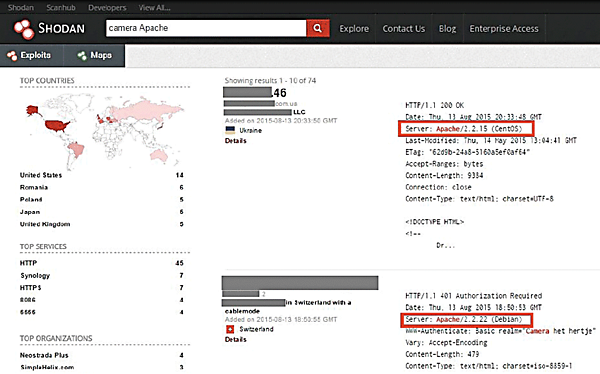Screen dimensions: 600x374
Task: Click the SHODAN wordmark text
Action: tap(61, 28)
